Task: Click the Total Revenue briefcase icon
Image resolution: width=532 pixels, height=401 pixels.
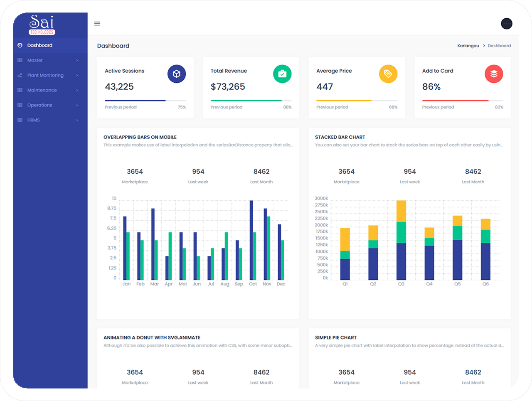Action: pyautogui.click(x=282, y=74)
